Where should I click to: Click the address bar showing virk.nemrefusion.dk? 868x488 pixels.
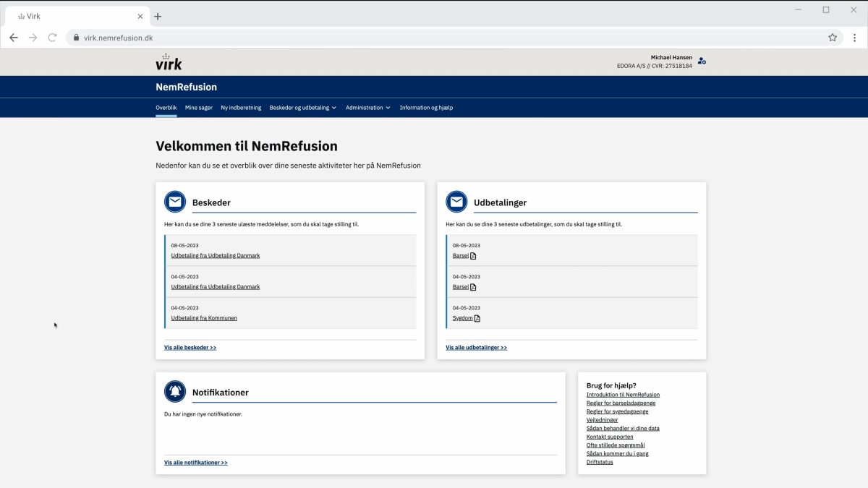point(434,38)
